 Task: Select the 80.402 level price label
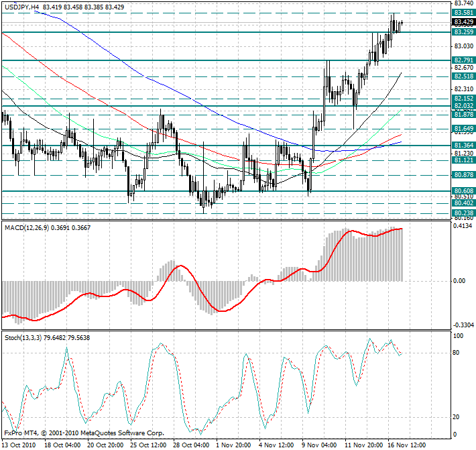[463, 203]
